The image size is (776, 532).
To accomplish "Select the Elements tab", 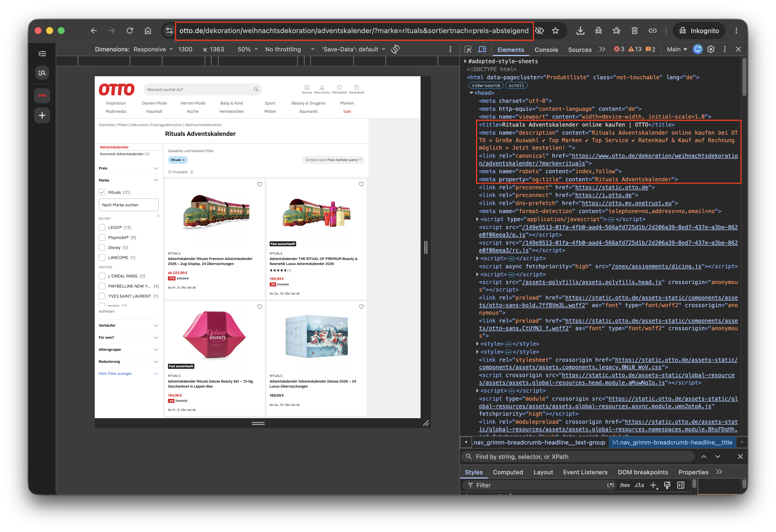I will (x=511, y=50).
